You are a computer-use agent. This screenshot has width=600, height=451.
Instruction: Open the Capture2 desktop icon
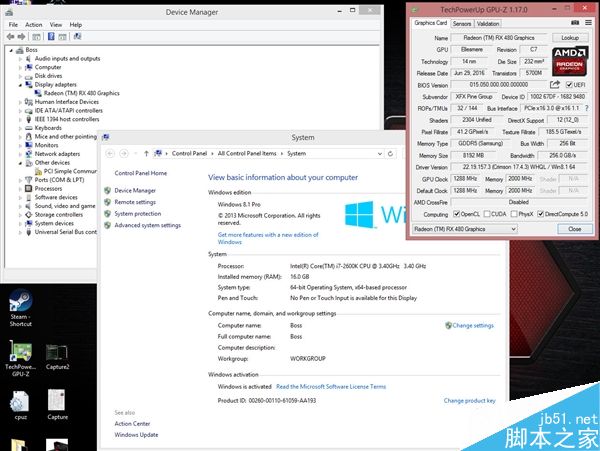point(57,357)
